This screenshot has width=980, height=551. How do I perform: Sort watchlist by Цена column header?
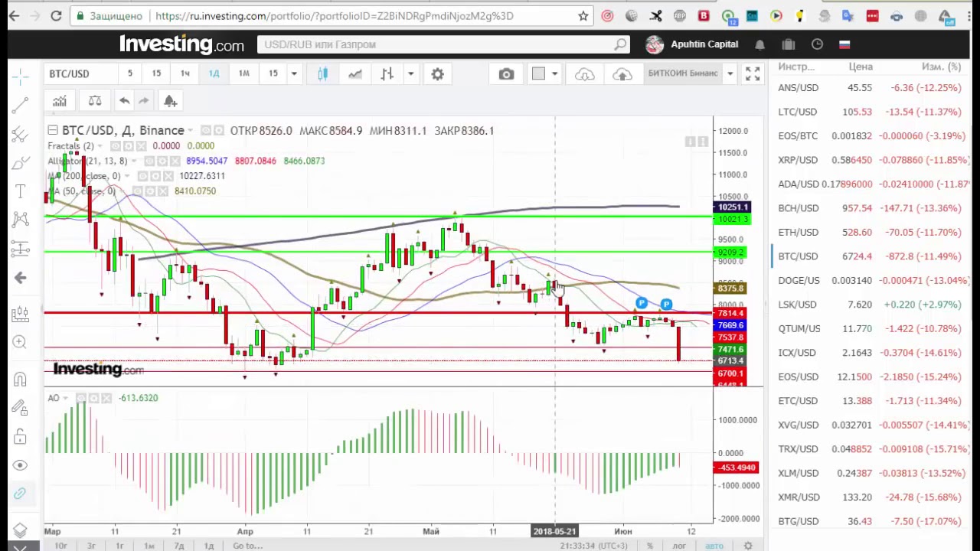(x=861, y=67)
